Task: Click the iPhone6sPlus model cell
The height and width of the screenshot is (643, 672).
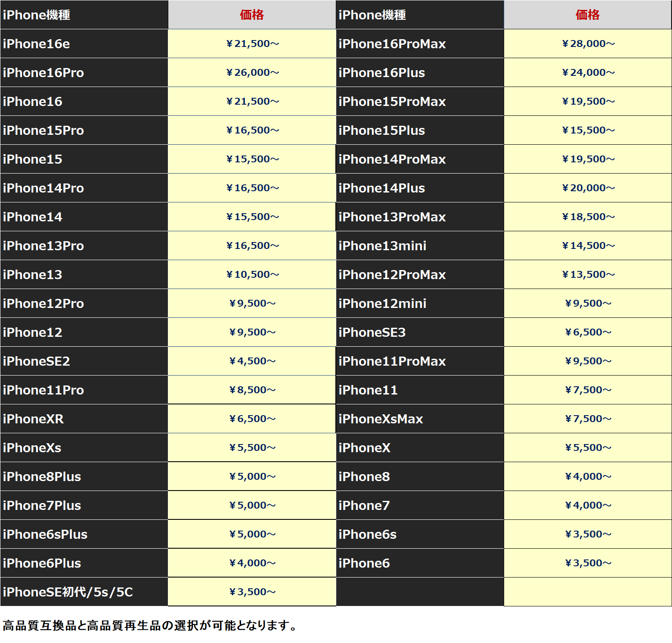Action: [x=45, y=534]
